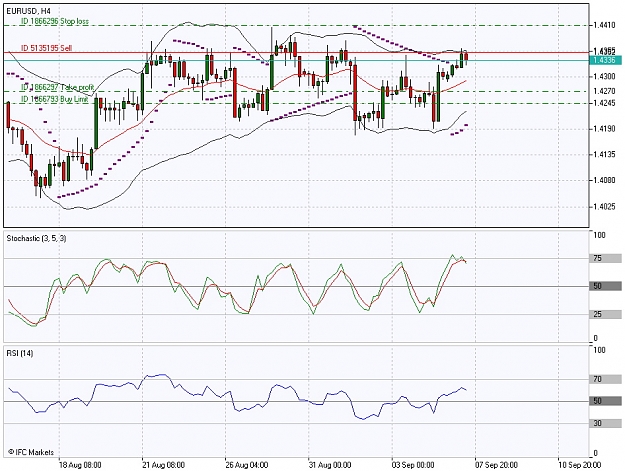Screen dimensions: 625x471
Task: Click the 31 Aug 00:00 time label
Action: (x=330, y=465)
